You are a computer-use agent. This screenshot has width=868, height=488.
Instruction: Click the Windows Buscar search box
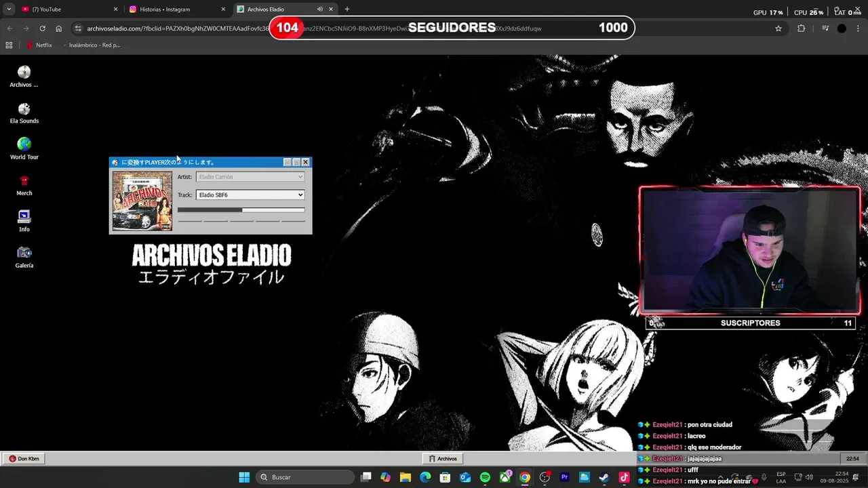click(305, 477)
